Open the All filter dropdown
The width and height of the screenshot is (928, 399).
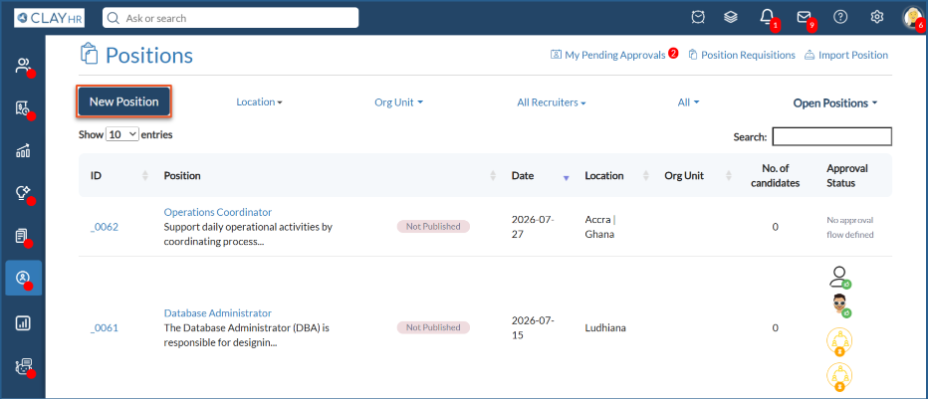[x=688, y=102]
